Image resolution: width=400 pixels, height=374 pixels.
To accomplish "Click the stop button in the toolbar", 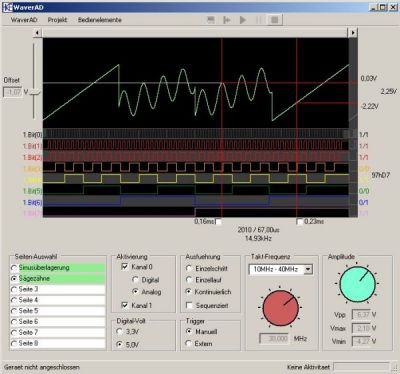I will pos(275,20).
